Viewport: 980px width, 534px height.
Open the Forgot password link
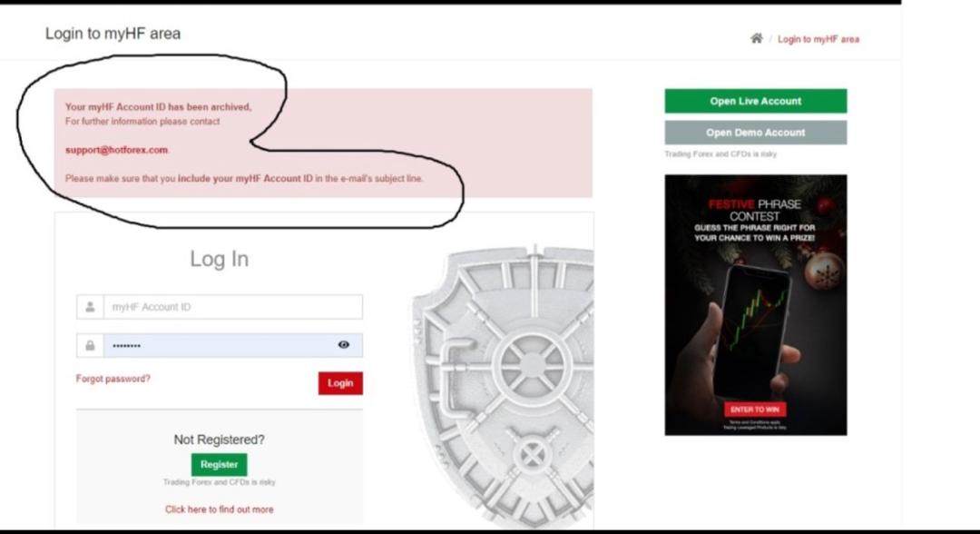113,379
